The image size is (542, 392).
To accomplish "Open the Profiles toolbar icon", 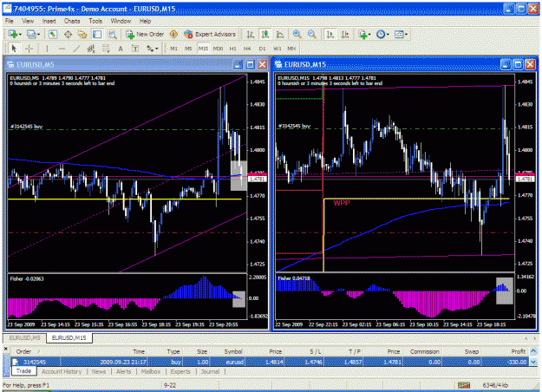I will click(31, 34).
